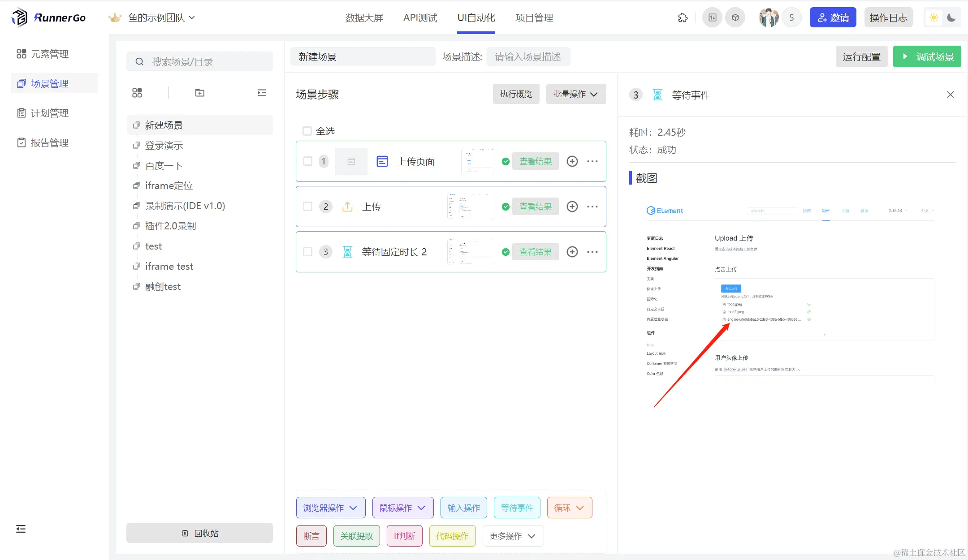Open 计划管理 in the left menu

tap(49, 113)
